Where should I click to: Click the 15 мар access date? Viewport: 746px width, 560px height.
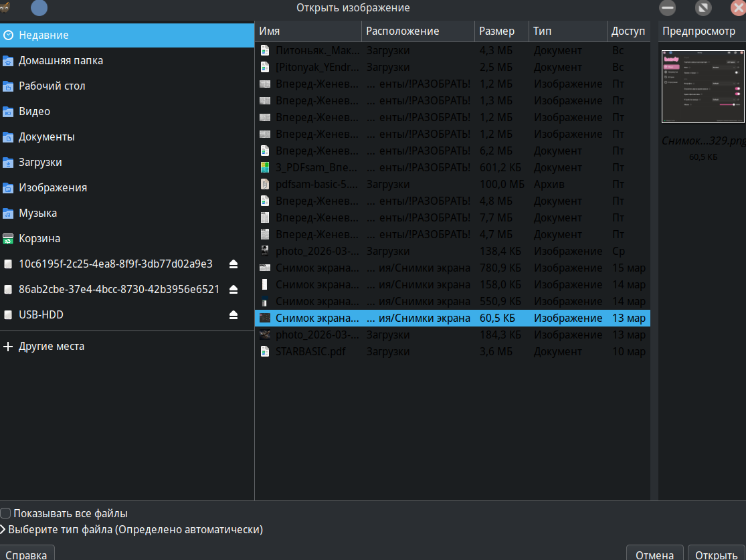pos(629,268)
